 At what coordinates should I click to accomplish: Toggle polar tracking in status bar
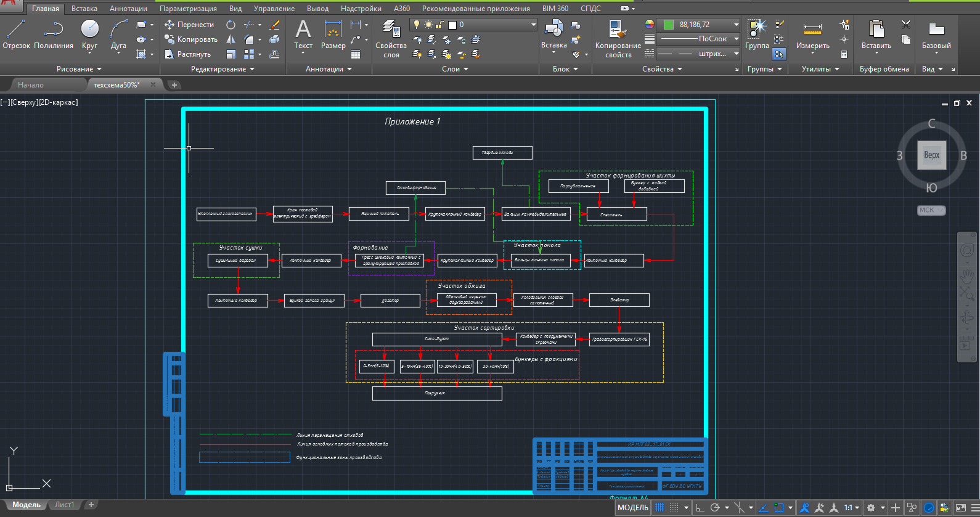(715, 508)
